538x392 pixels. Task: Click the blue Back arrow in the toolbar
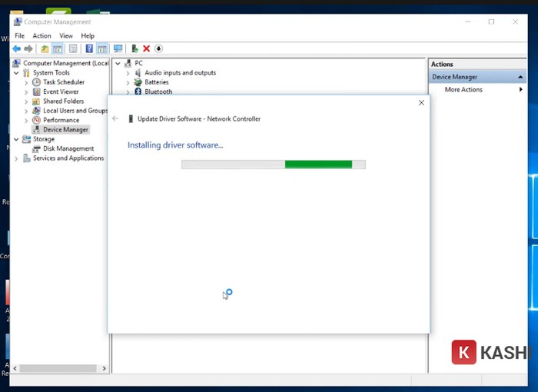[16, 48]
